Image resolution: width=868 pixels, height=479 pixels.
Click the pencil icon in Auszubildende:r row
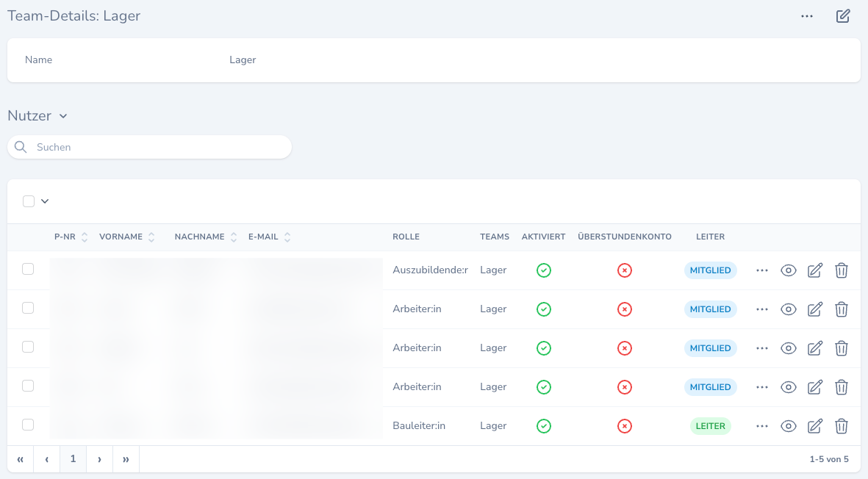pos(814,270)
